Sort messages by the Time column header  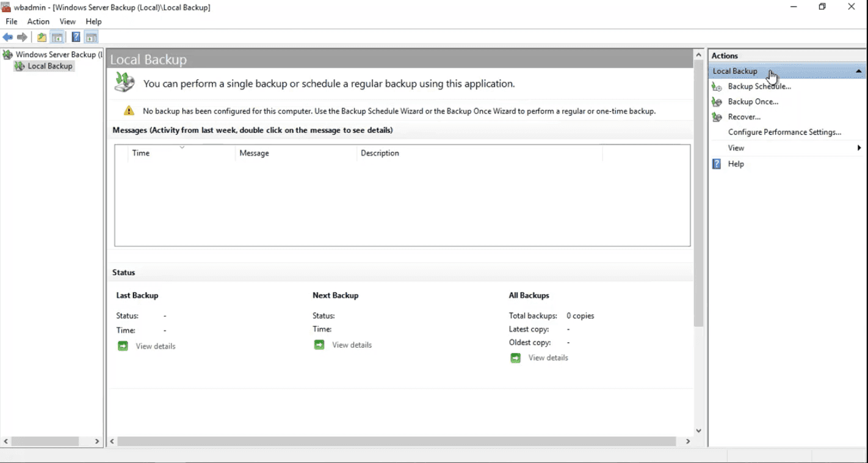pyautogui.click(x=141, y=153)
